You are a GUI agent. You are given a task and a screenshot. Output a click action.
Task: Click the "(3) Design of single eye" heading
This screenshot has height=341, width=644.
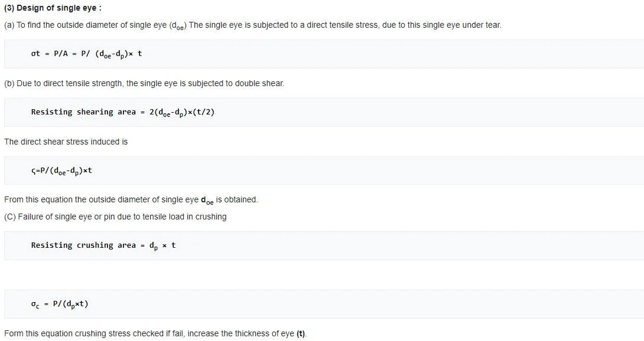click(53, 8)
